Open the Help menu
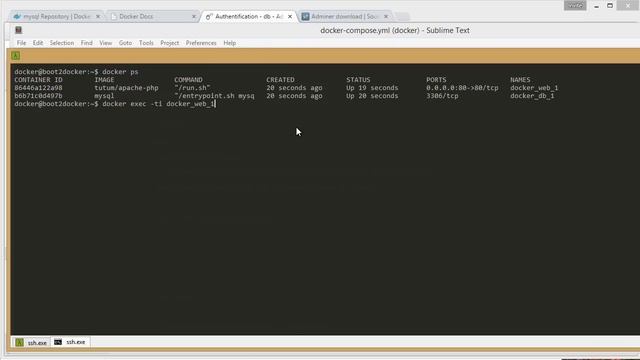Image resolution: width=640 pixels, height=360 pixels. 229,43
